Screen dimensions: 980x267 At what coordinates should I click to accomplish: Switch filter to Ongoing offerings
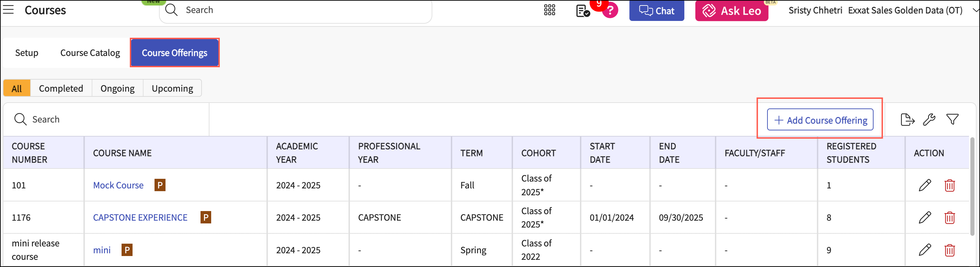[x=117, y=88]
